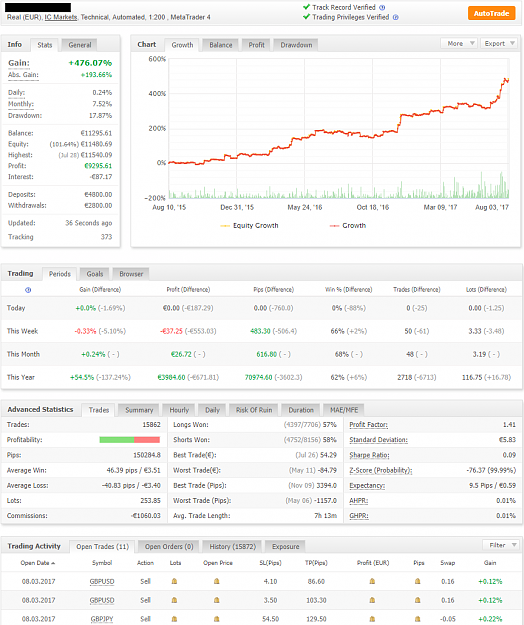Select the Profit chart tab
Viewport: 524px width, 625px height.
pos(256,45)
